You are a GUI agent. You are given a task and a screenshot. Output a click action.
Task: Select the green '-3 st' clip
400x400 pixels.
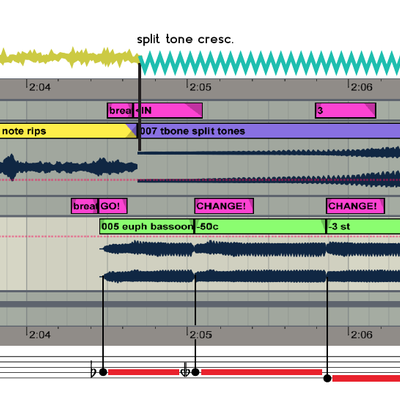pos(363,227)
